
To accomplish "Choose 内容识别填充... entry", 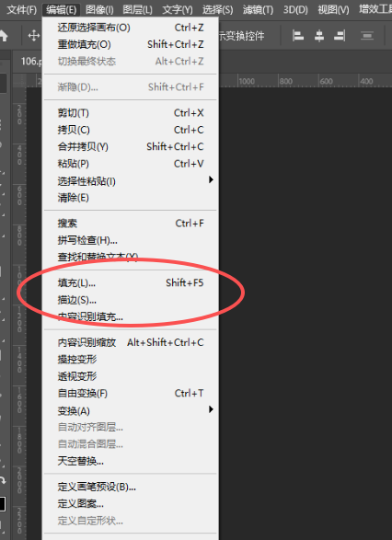I will click(x=131, y=316).
